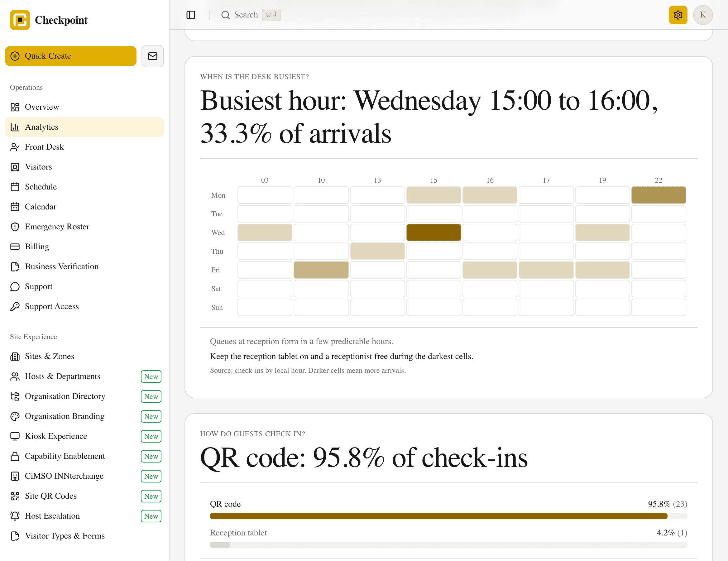This screenshot has height=561, width=728.
Task: Click the "4.2% (1)" value
Action: 672,533
